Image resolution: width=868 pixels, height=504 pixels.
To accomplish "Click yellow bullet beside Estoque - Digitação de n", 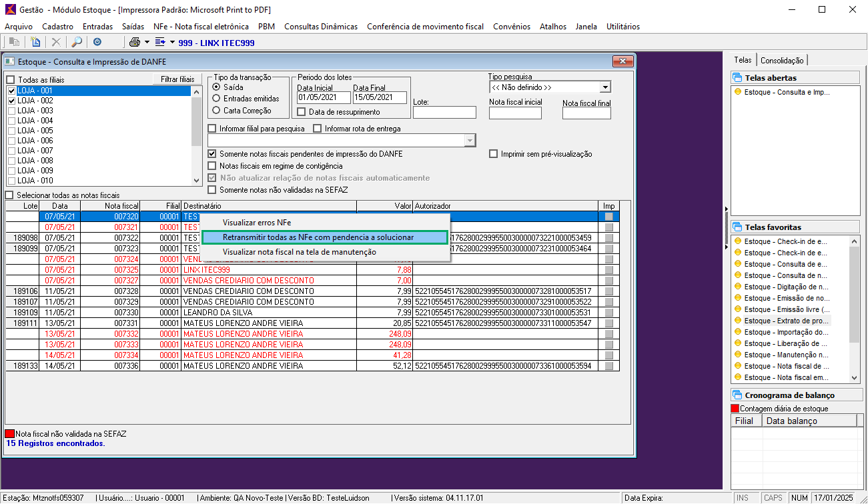I will 738,287.
